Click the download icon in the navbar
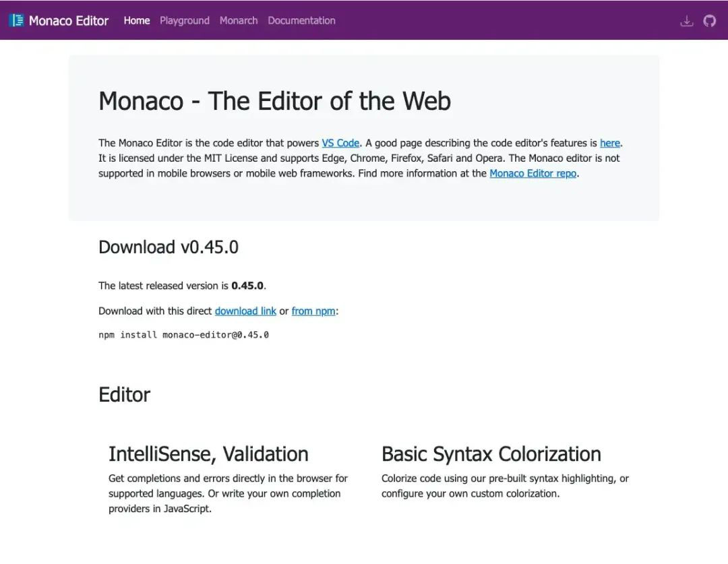The image size is (728, 564). click(686, 21)
